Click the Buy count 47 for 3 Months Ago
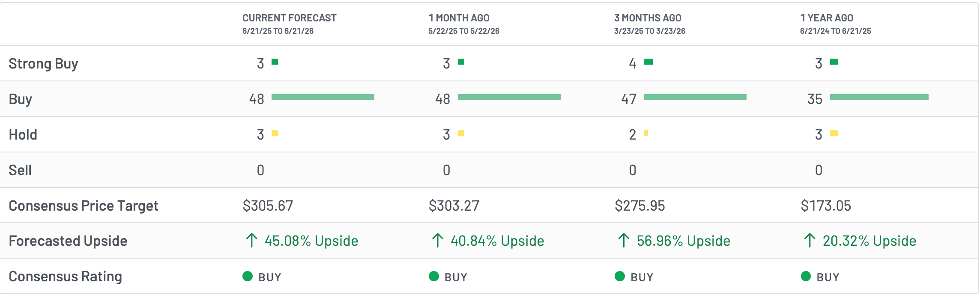980x298 pixels. (629, 99)
